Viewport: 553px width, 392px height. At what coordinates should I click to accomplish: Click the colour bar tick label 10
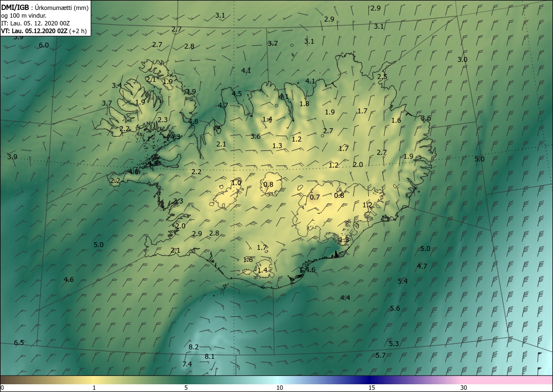279,388
